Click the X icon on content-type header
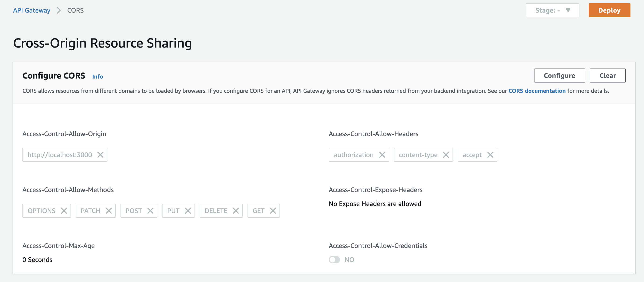644x282 pixels. pos(446,155)
